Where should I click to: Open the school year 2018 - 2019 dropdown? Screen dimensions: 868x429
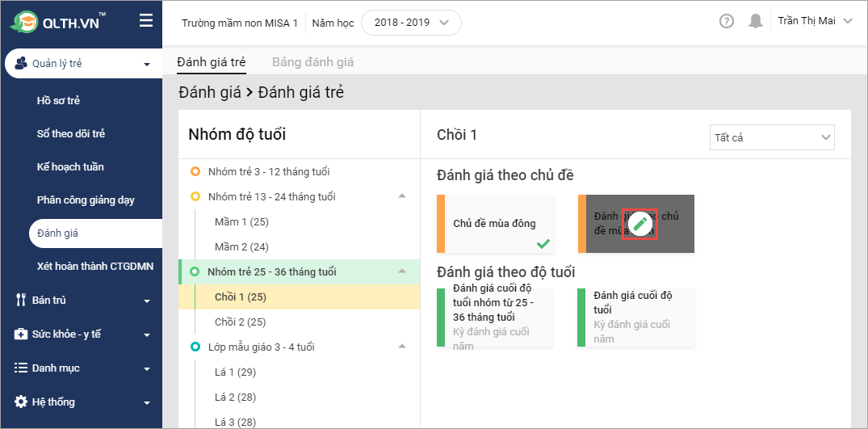(x=411, y=23)
